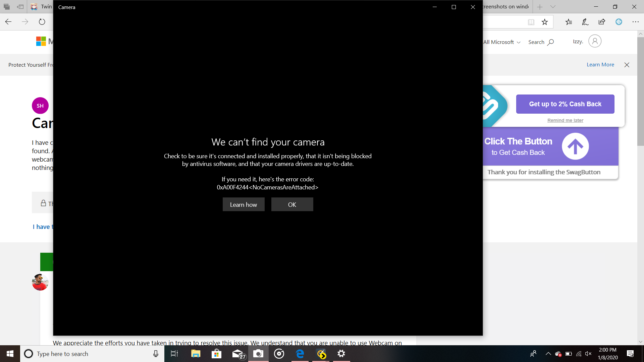Open the yellow Norton taskbar icon
The image size is (644, 362).
[x=321, y=354]
